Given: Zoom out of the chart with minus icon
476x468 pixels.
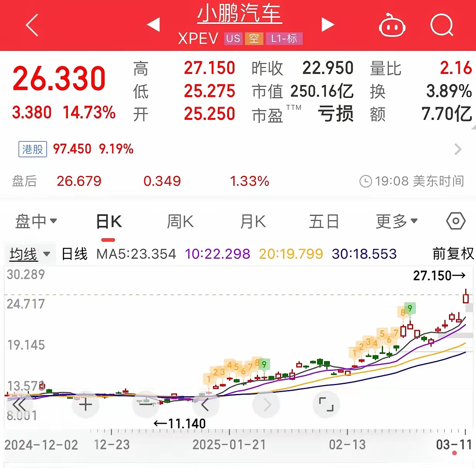Looking at the screenshot, I should click(145, 405).
